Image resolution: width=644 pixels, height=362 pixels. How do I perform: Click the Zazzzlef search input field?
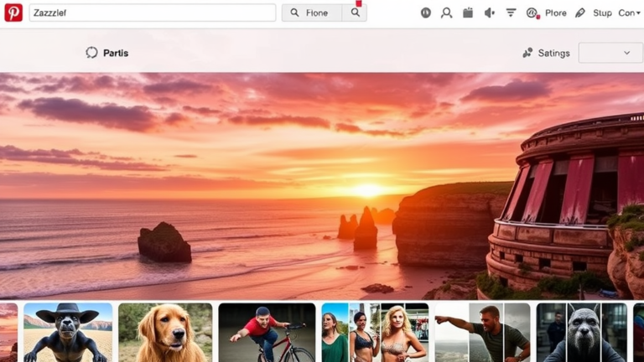click(x=153, y=13)
